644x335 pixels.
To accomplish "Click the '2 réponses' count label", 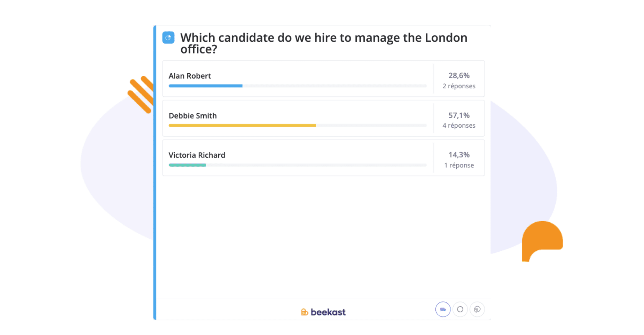I will tap(459, 86).
